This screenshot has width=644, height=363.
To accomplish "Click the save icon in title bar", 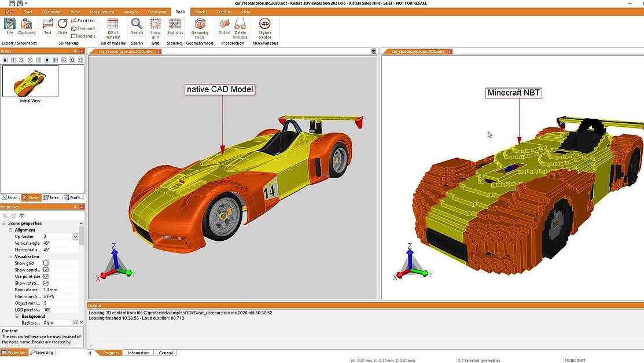I will click(x=12, y=3).
